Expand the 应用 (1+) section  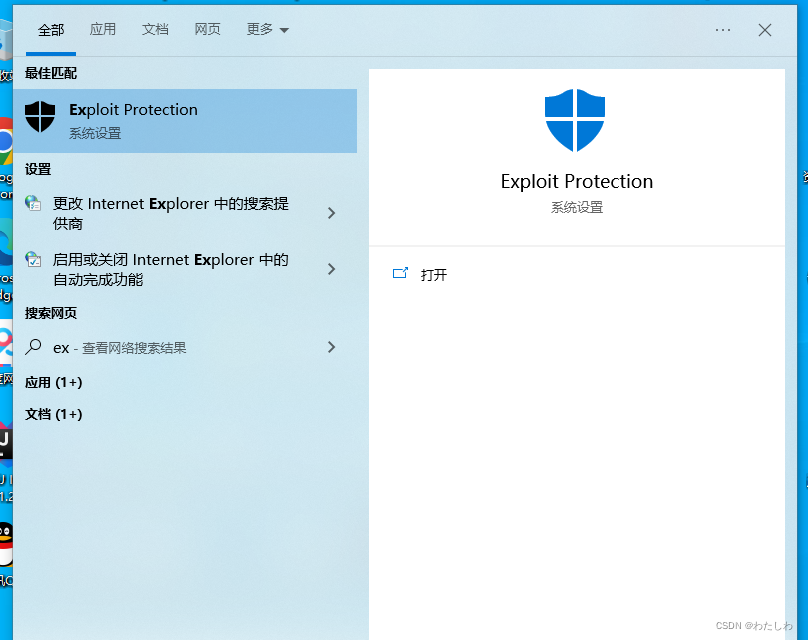point(54,382)
